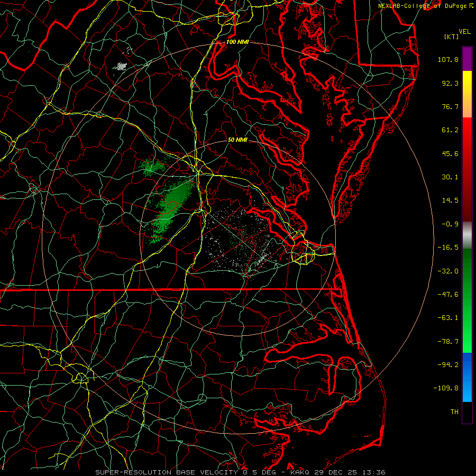Click the [KT] units label
This screenshot has width=476, height=476.
(451, 36)
